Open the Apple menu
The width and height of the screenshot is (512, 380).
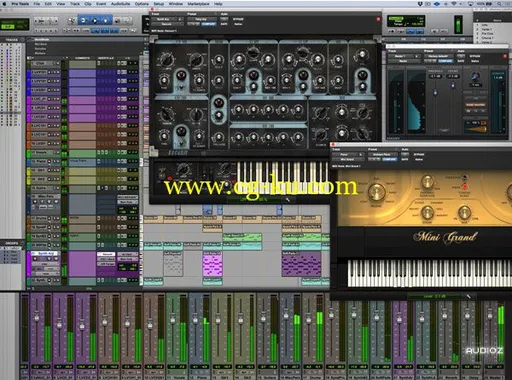(4, 4)
